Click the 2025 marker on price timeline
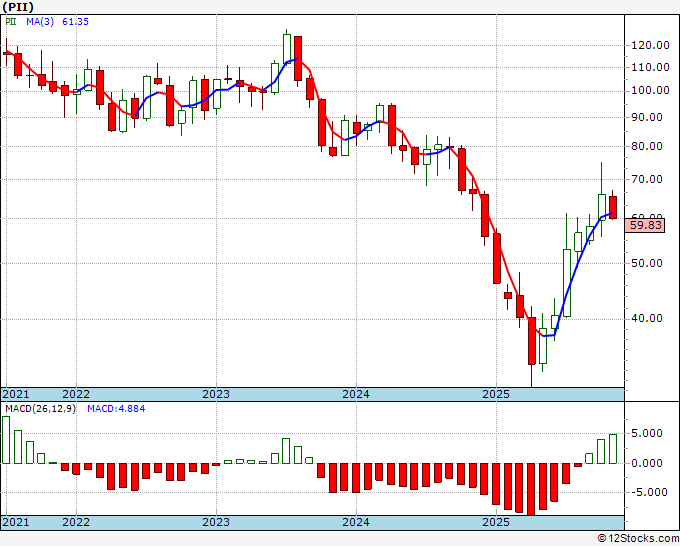The width and height of the screenshot is (680, 546). point(496,394)
